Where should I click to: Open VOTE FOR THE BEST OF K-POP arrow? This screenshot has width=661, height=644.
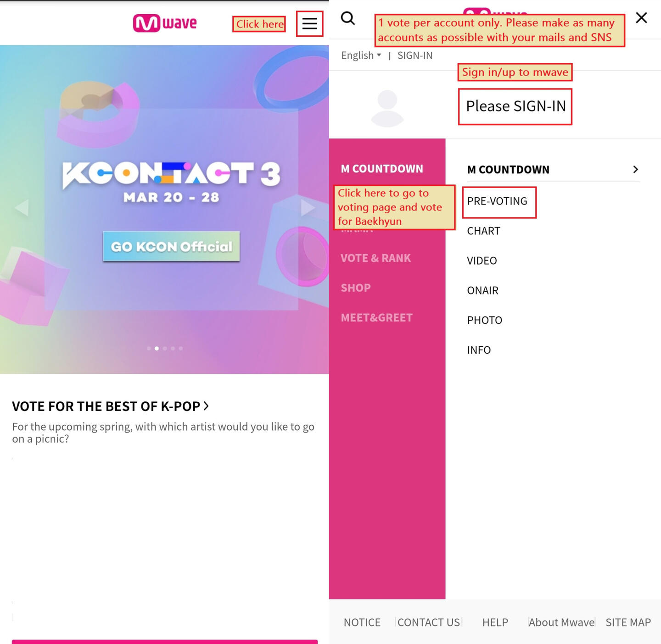(x=206, y=406)
